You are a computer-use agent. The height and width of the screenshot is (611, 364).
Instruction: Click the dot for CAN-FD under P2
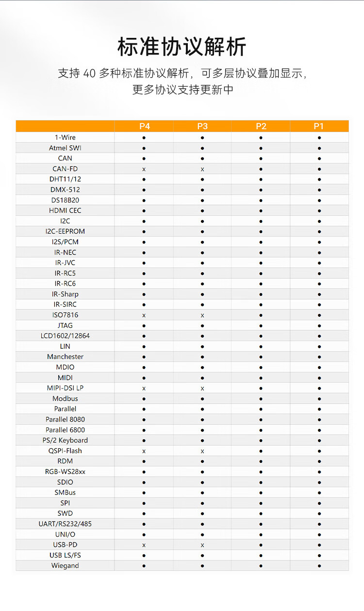(261, 169)
